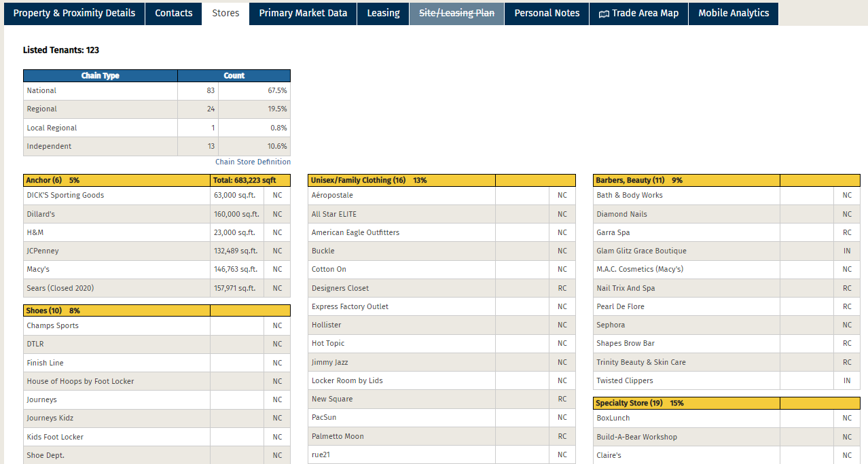The image size is (868, 464).
Task: Select the Stores tab
Action: pos(225,13)
